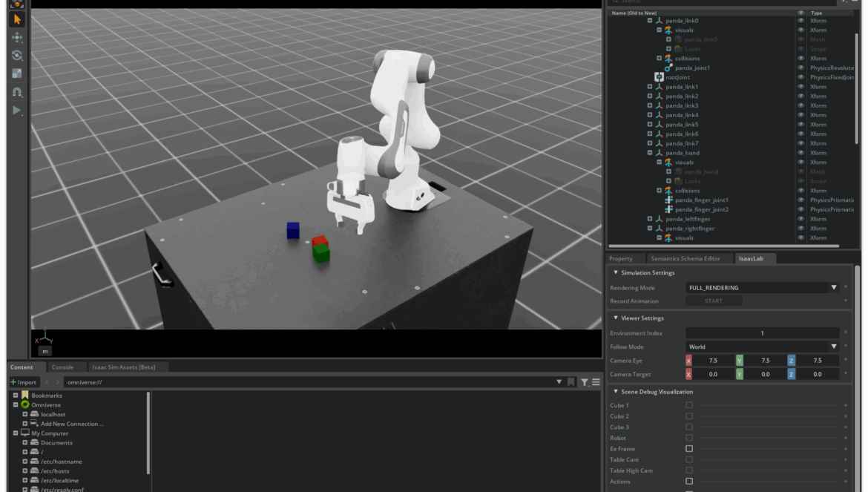Open the Follow Mode dropdown
This screenshot has height=492, width=868.
pyautogui.click(x=762, y=347)
